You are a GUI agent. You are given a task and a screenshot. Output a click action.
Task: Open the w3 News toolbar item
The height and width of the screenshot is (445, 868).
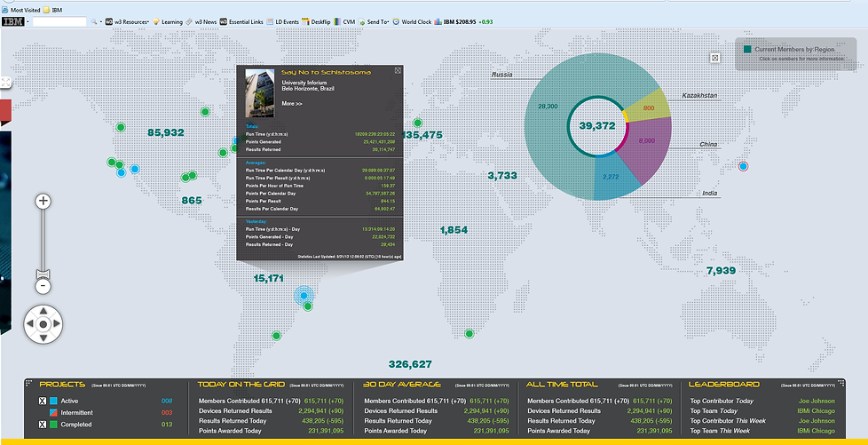click(x=201, y=21)
